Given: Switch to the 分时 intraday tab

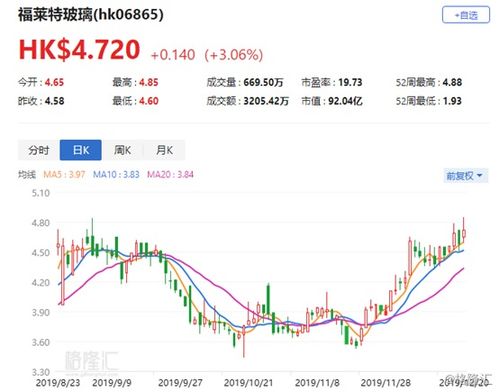Looking at the screenshot, I should click(39, 150).
